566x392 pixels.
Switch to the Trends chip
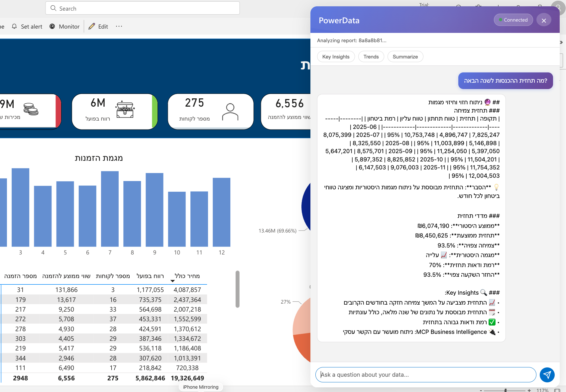tap(371, 56)
